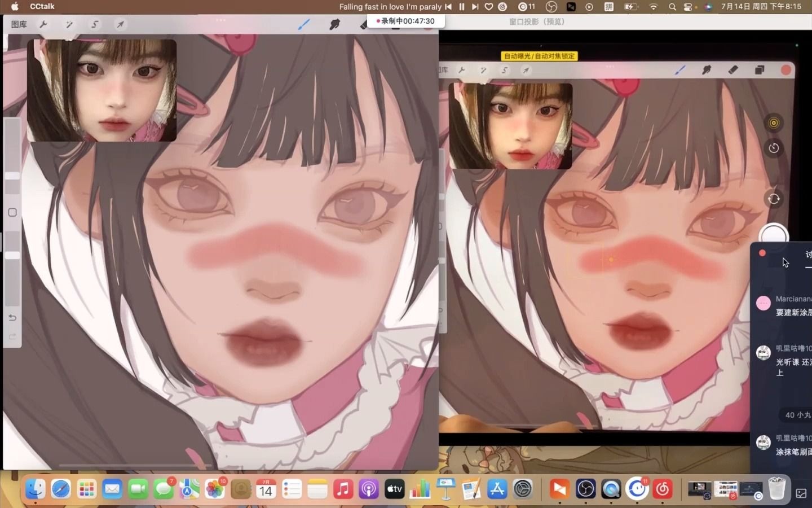Image resolution: width=812 pixels, height=508 pixels.
Task: Launch Safari from the Dock
Action: (61, 489)
